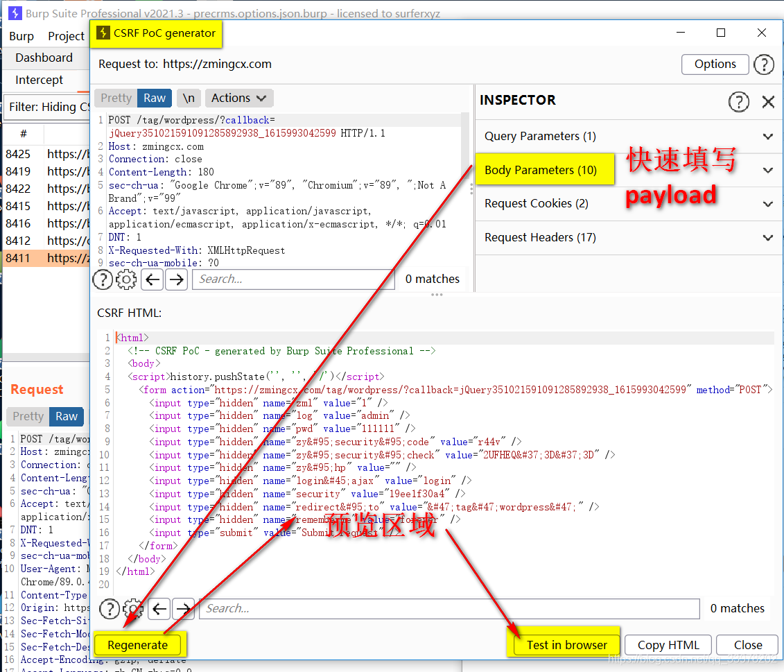The width and height of the screenshot is (784, 672).
Task: Click help icon beside request search bar
Action: point(103,279)
